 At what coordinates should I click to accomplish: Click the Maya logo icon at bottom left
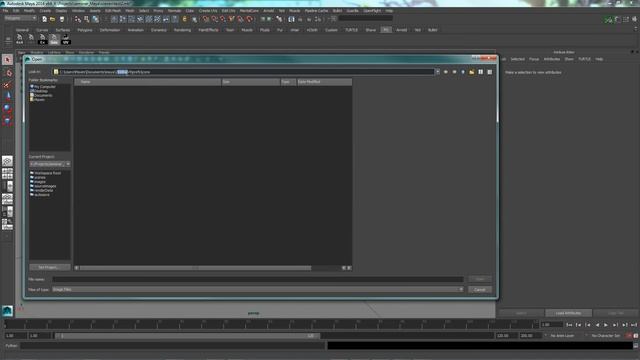click(x=7, y=311)
